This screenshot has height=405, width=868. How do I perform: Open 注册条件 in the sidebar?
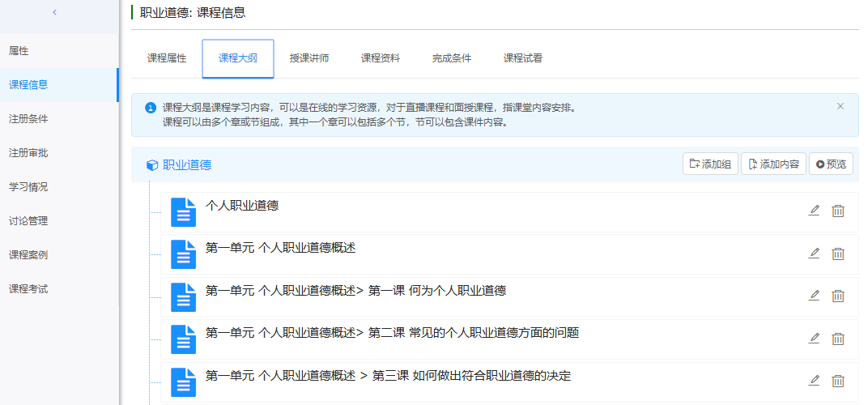pos(28,119)
